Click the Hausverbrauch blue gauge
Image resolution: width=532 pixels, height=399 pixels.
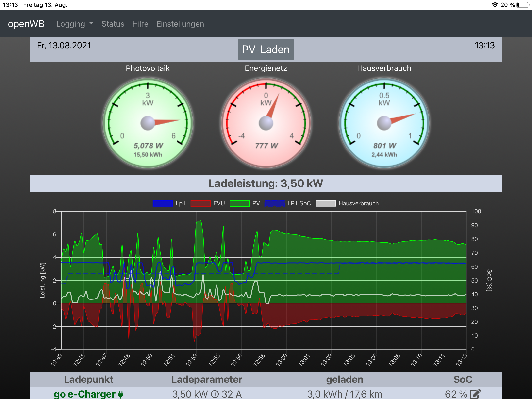(x=384, y=123)
